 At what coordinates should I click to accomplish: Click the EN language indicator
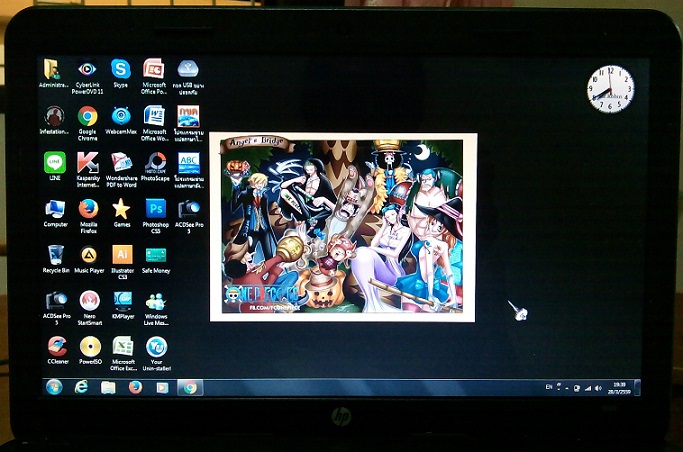(549, 387)
